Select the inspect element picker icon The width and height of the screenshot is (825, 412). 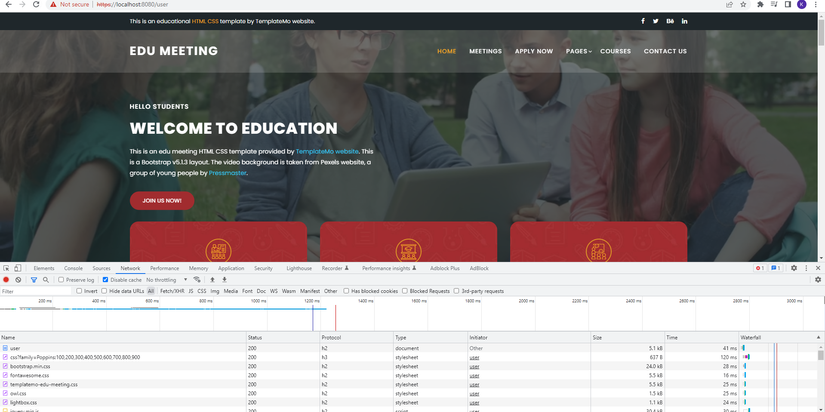pos(6,268)
